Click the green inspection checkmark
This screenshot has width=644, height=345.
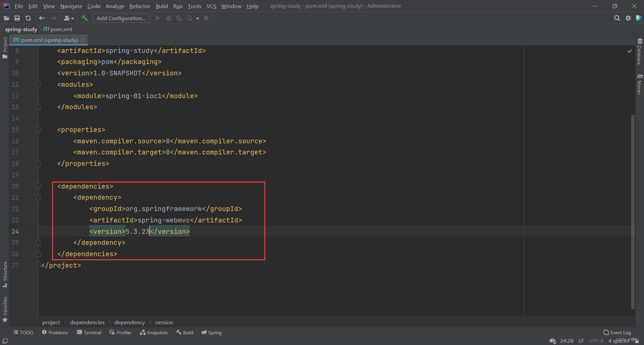click(x=630, y=51)
